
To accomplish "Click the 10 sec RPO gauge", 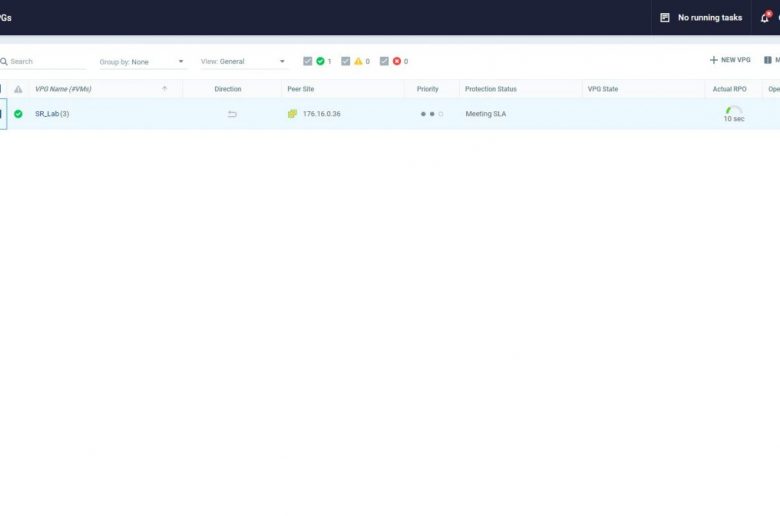I will [734, 114].
